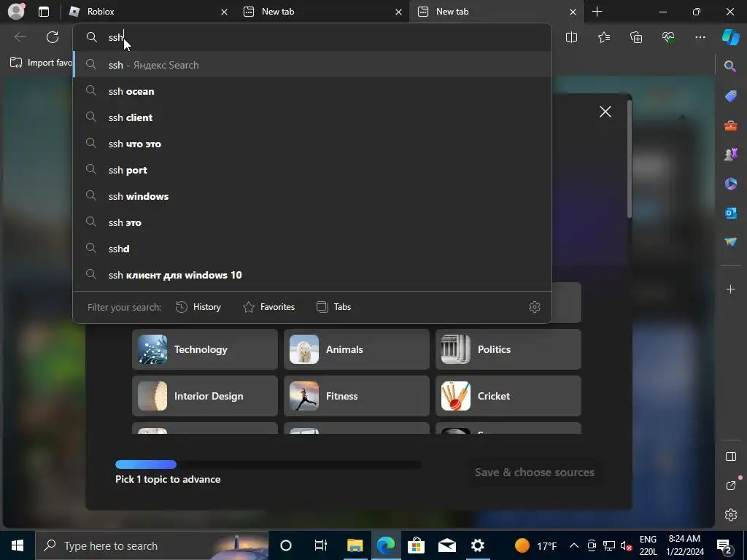Image resolution: width=747 pixels, height=560 pixels.
Task: Toggle sidebar panel visibility icon
Action: (730, 456)
